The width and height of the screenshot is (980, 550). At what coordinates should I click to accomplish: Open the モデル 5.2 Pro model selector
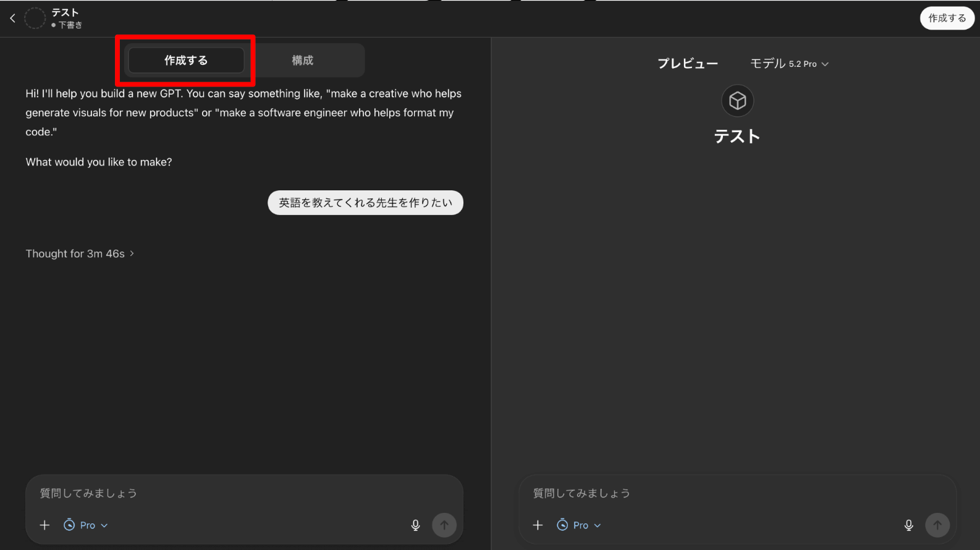pos(789,64)
